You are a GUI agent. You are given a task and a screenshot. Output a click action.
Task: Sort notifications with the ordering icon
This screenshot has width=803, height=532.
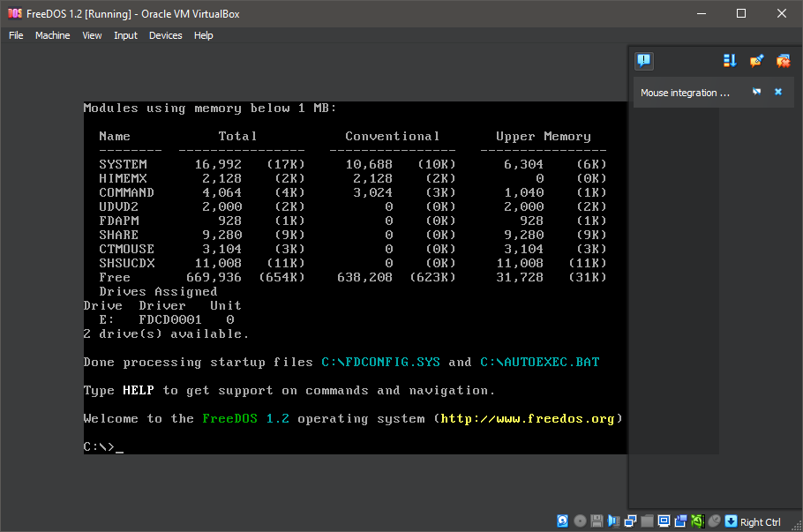pos(730,61)
